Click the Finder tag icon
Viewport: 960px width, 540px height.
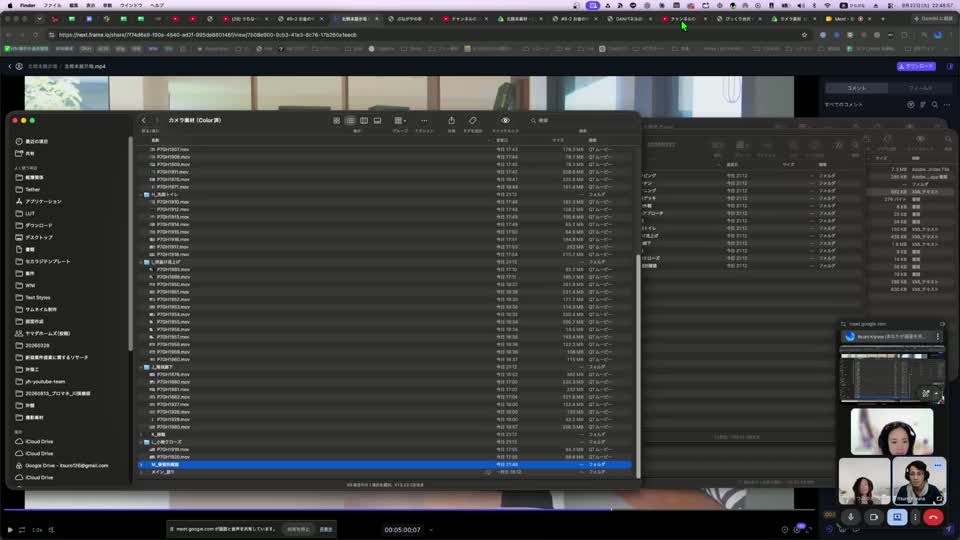[473, 121]
